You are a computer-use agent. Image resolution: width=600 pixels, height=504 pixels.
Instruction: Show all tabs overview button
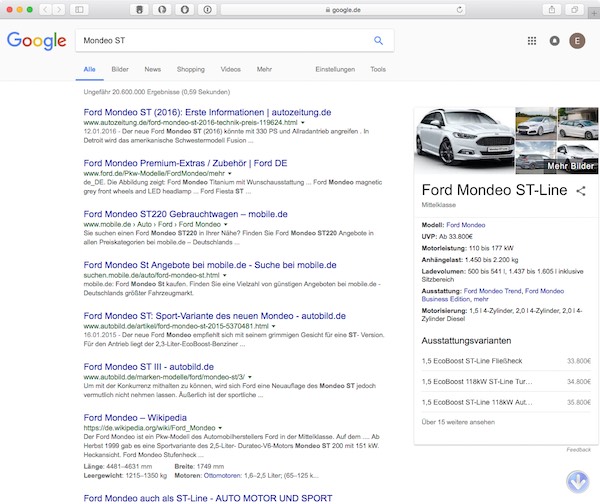coord(574,10)
